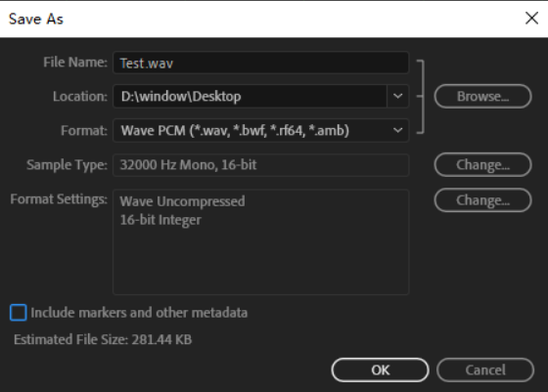Open the Browse folder dialog
The width and height of the screenshot is (548, 392).
click(483, 96)
